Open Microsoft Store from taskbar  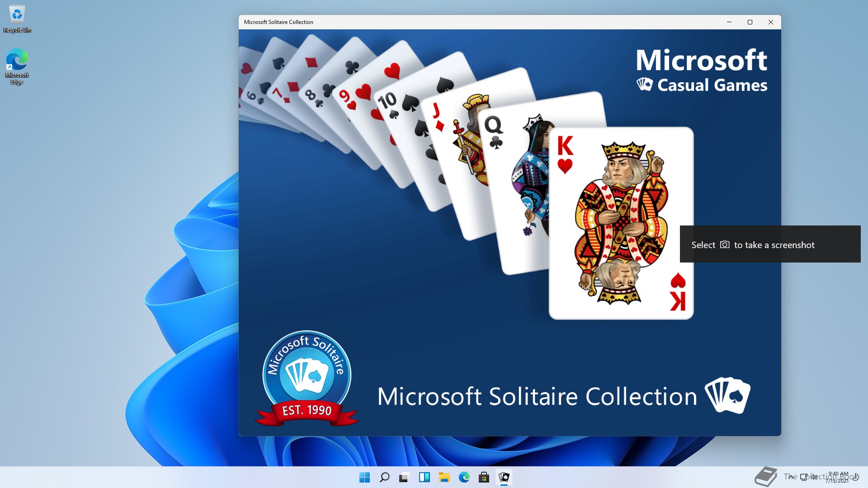tap(484, 477)
